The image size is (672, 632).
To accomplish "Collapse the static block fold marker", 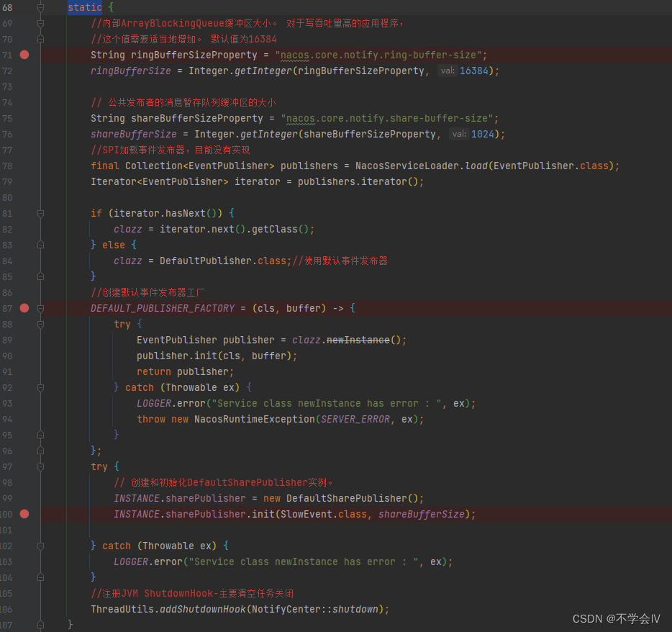I will (x=41, y=7).
